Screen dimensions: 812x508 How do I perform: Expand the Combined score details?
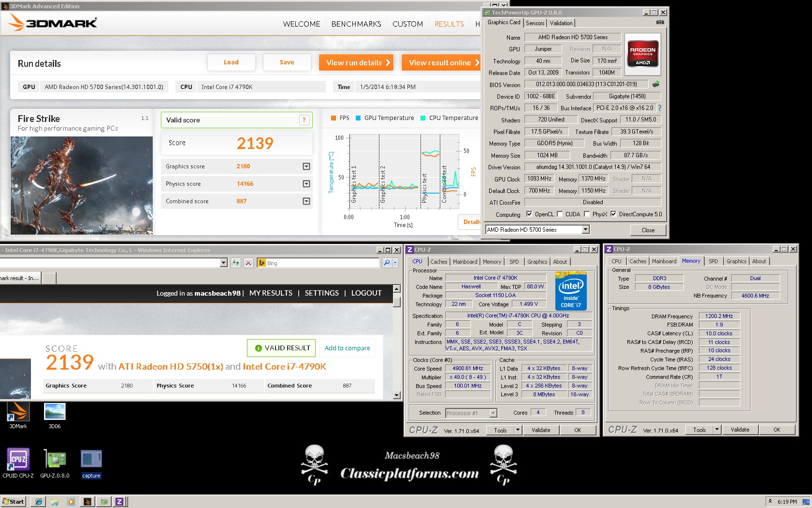coord(306,201)
